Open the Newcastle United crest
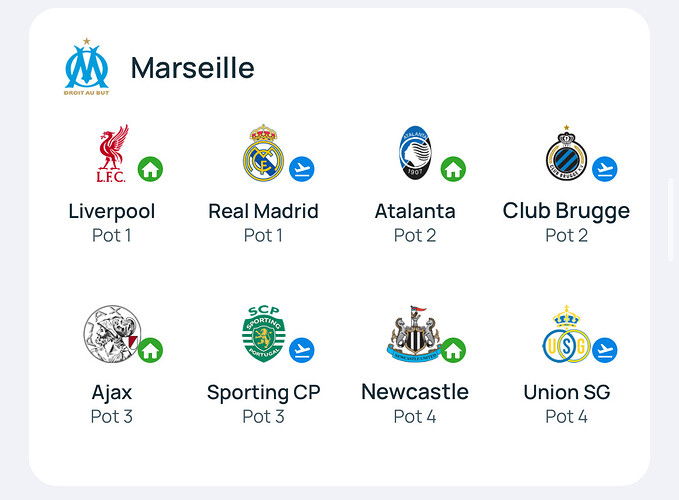The height and width of the screenshot is (500, 679). pos(414,333)
